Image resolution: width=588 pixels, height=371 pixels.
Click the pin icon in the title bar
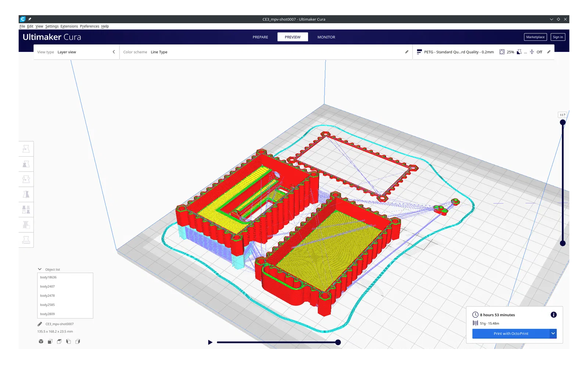click(x=30, y=19)
